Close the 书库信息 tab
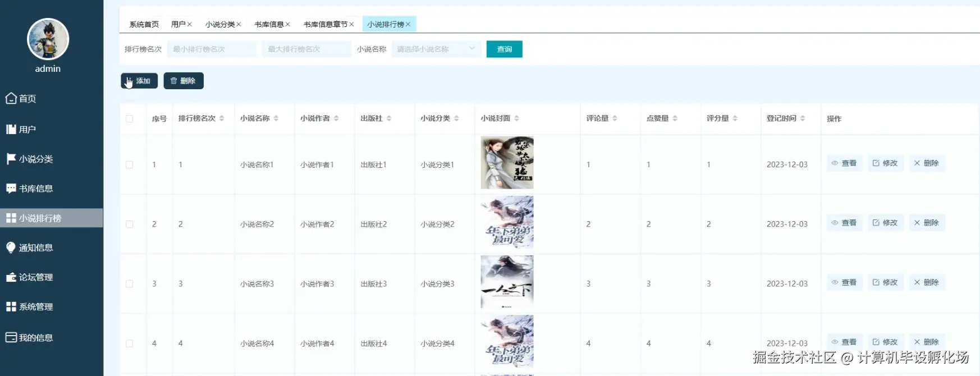980x376 pixels. [287, 24]
